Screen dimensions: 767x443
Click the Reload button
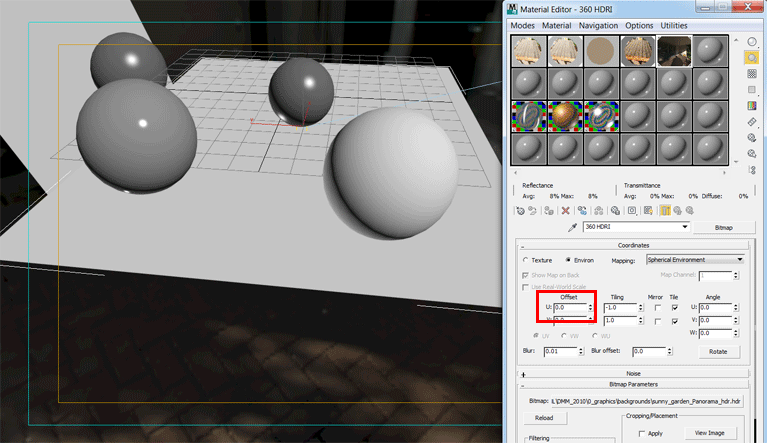(x=544, y=418)
